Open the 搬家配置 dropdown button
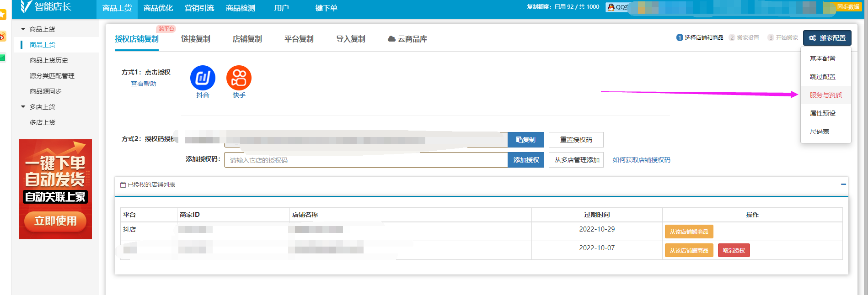Image resolution: width=868 pixels, height=295 pixels. pyautogui.click(x=827, y=38)
